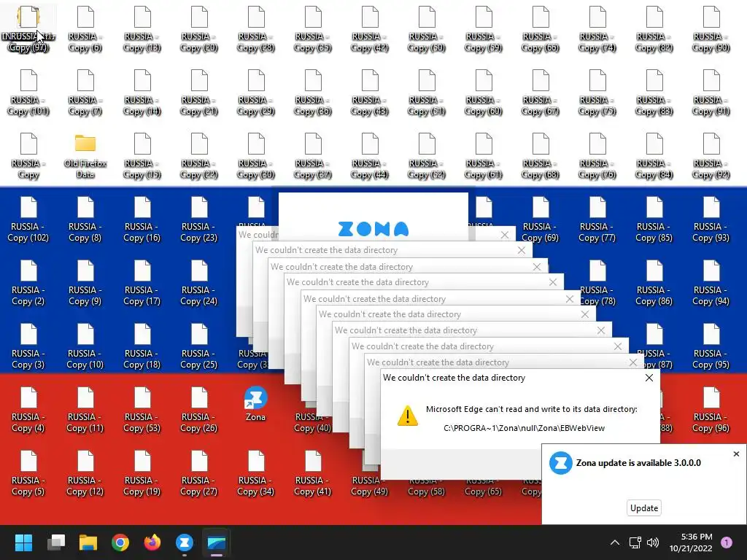Select file RUSSIA - Copy (60)
This screenshot has width=747, height=560.
point(484,93)
